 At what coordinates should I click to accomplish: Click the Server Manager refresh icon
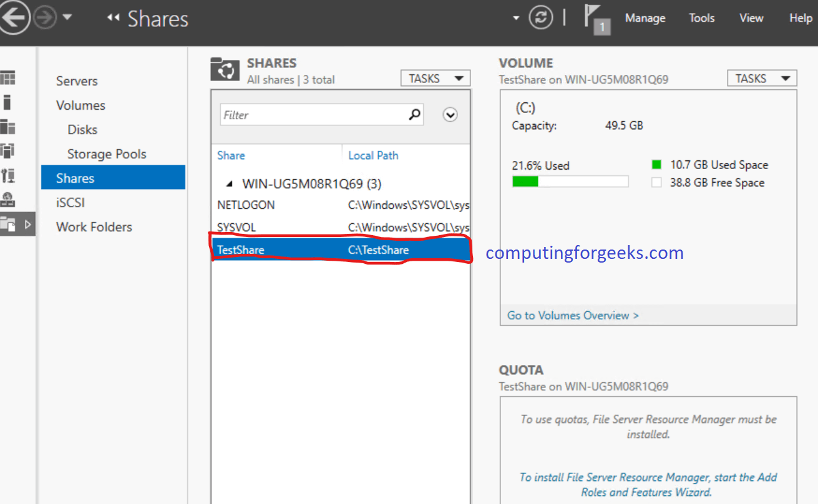tap(540, 17)
